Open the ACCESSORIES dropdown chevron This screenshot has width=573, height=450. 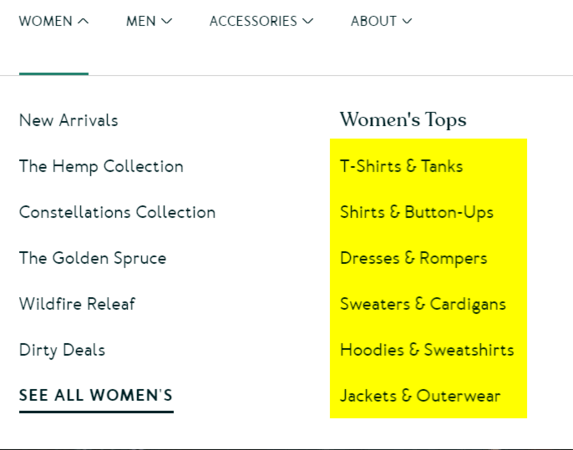tap(308, 22)
